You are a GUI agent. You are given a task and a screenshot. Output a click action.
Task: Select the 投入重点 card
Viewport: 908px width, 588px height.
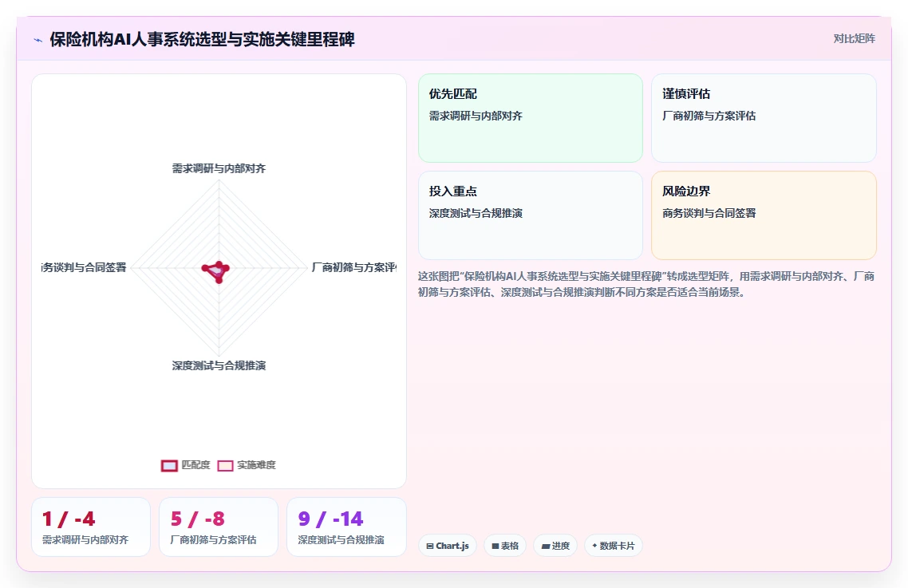531,215
